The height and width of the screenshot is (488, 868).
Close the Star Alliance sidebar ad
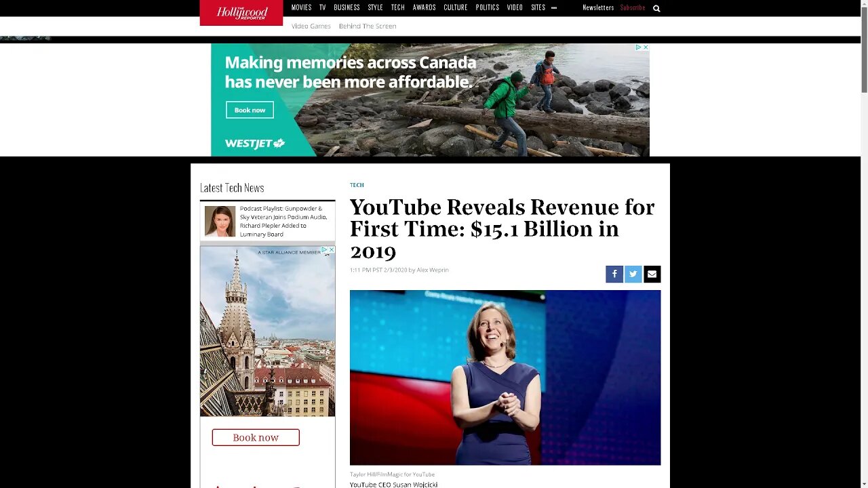(332, 249)
